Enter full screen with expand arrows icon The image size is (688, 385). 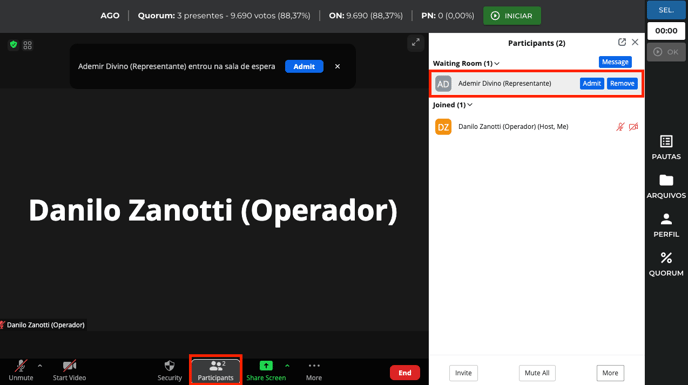[x=415, y=43]
